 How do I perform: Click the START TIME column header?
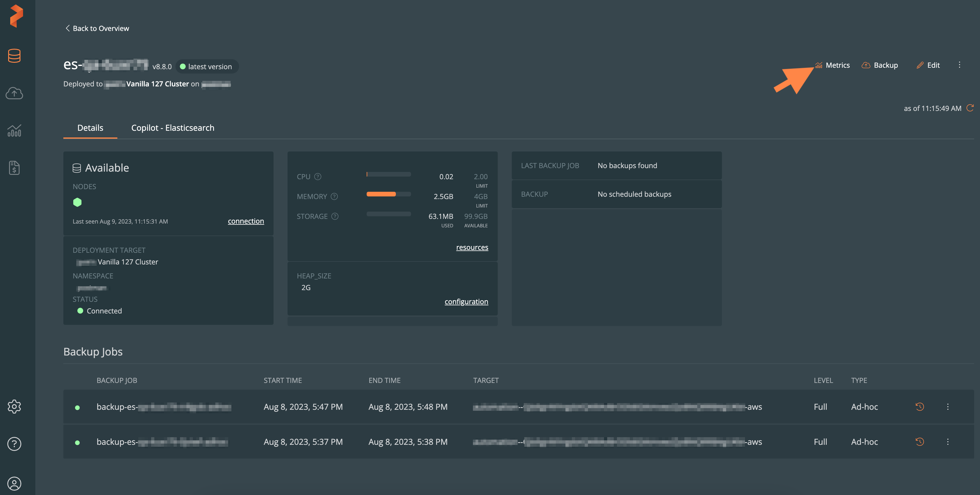coord(283,380)
